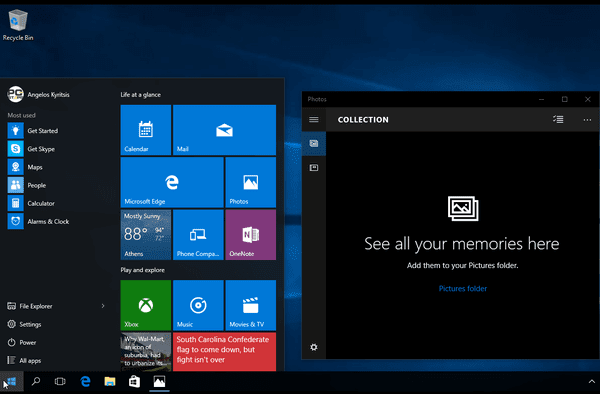Open the Athens weather tile
The image size is (600, 394).
pyautogui.click(x=146, y=235)
